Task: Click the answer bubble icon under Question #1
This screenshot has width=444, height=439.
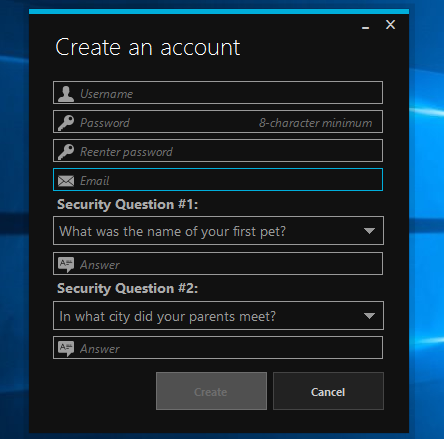Action: (x=66, y=265)
